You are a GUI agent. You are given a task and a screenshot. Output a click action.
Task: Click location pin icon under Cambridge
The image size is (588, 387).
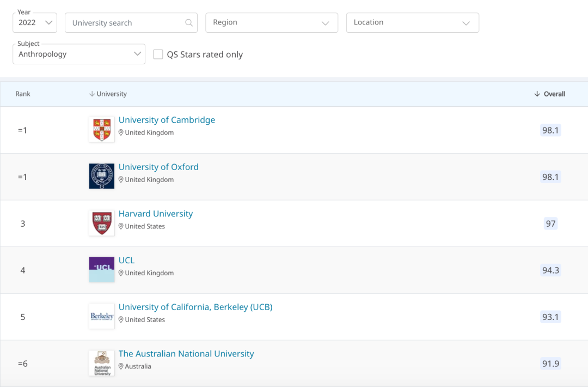(121, 132)
